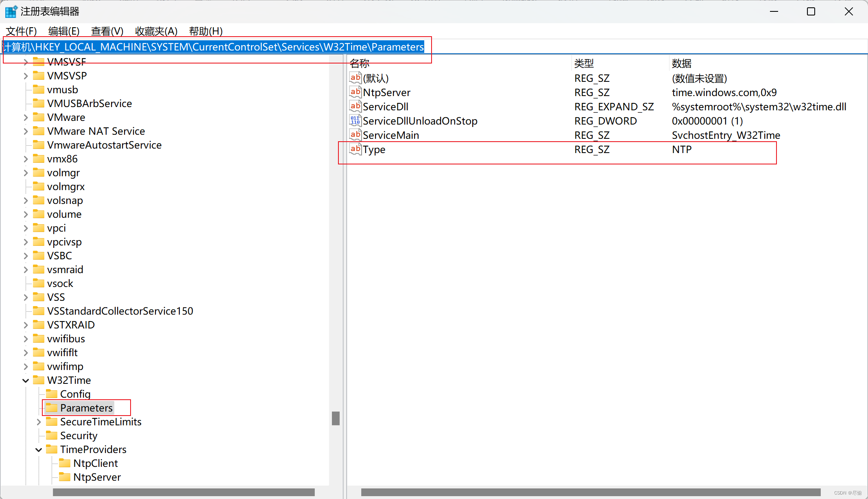Minimize the Registry Editor window
The image size is (868, 499).
click(774, 11)
